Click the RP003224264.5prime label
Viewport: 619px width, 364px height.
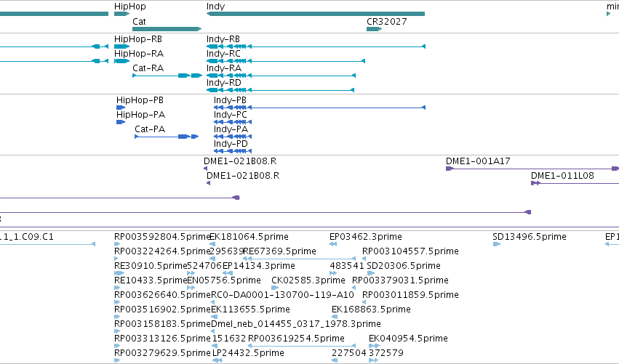161,251
